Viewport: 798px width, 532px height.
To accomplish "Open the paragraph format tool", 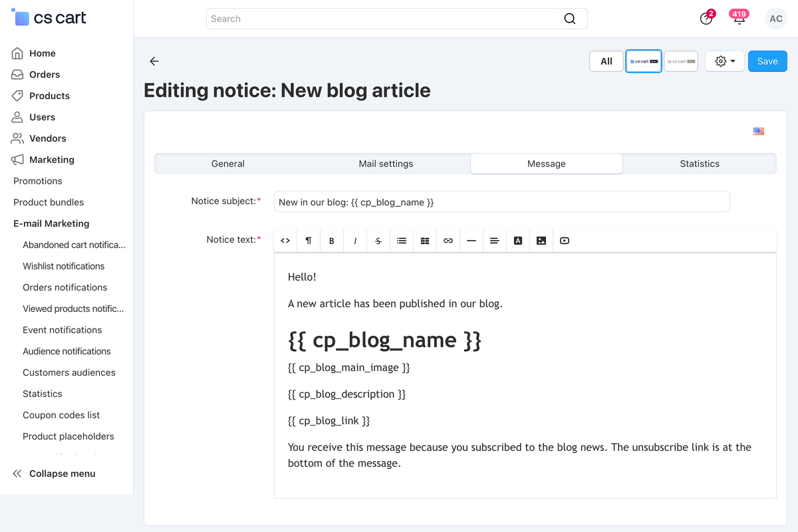I will pos(309,241).
